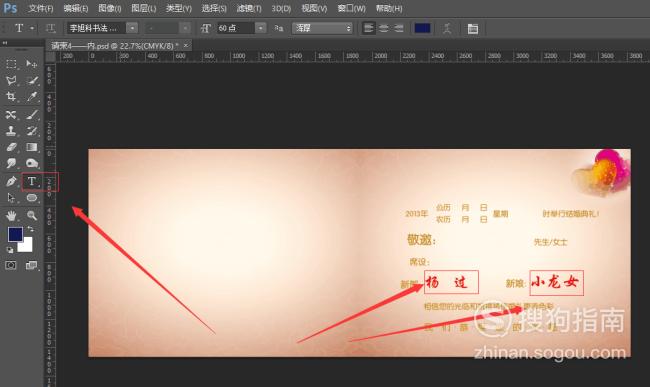Select the Path Selection tool
Image resolution: width=650 pixels, height=387 pixels.
pos(11,198)
